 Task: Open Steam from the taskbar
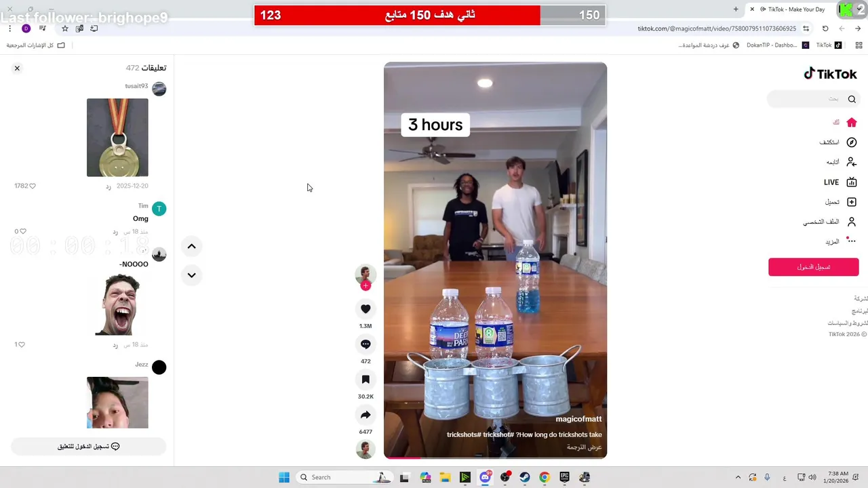(x=525, y=477)
